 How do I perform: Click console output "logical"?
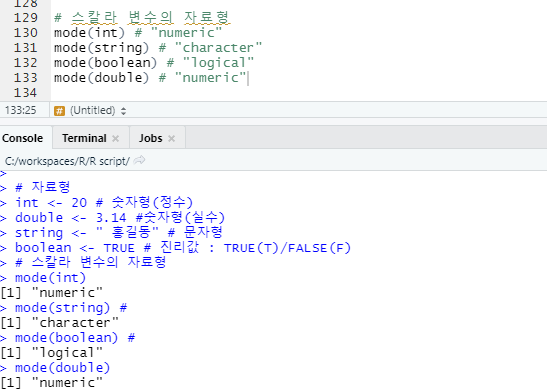click(67, 353)
